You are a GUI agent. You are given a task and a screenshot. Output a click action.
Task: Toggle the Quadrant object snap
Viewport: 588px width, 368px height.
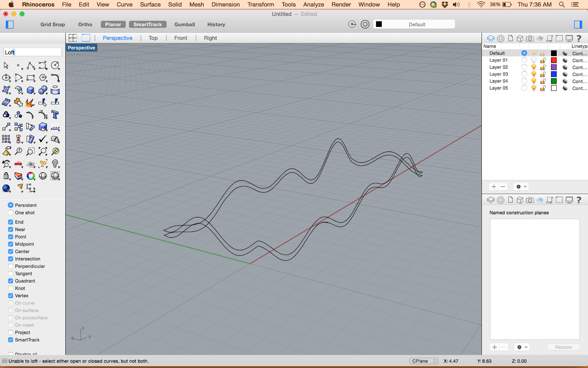pyautogui.click(x=11, y=281)
